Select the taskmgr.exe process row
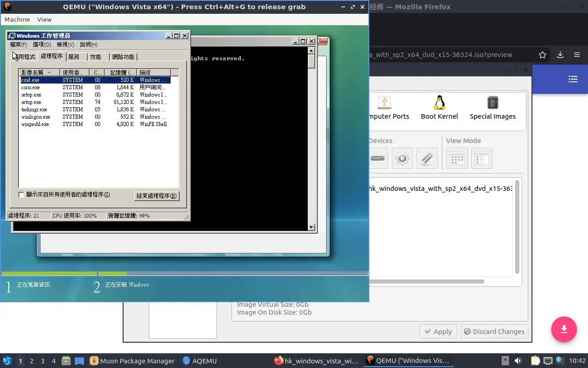Viewport: 588px width, 368px height. tap(95, 109)
